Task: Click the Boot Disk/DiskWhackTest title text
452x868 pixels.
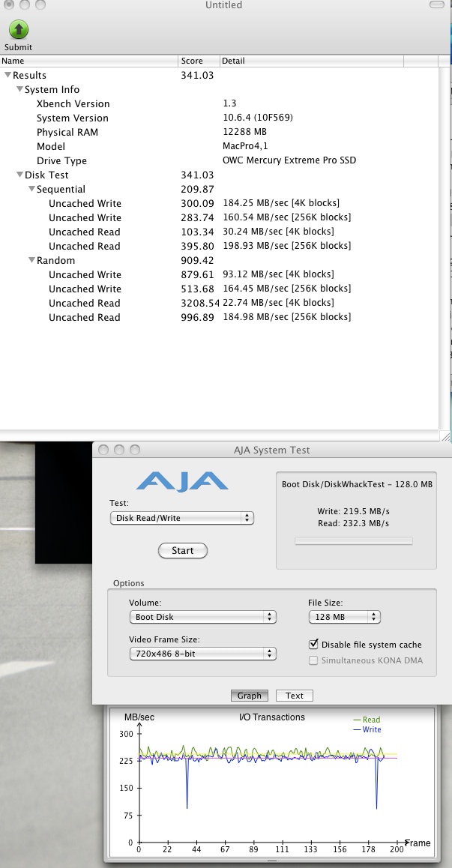Action: click(357, 483)
